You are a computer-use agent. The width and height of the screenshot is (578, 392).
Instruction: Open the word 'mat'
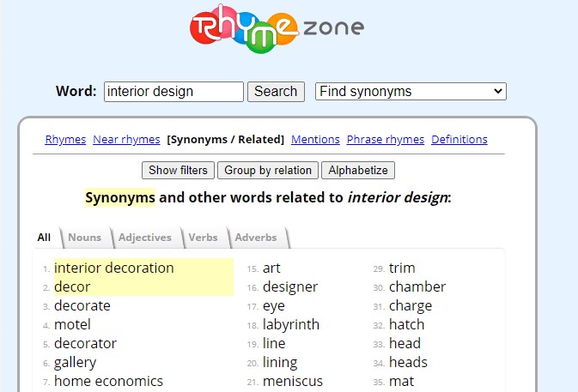[x=401, y=382]
